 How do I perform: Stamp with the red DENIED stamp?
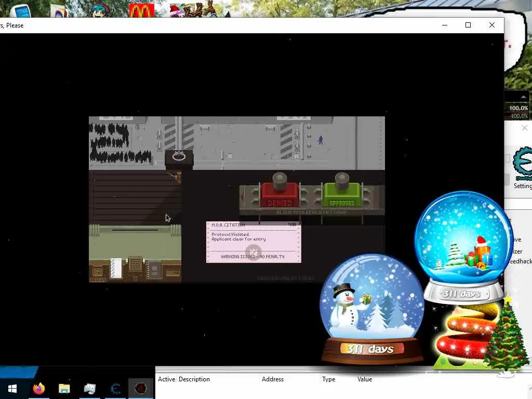click(x=280, y=191)
